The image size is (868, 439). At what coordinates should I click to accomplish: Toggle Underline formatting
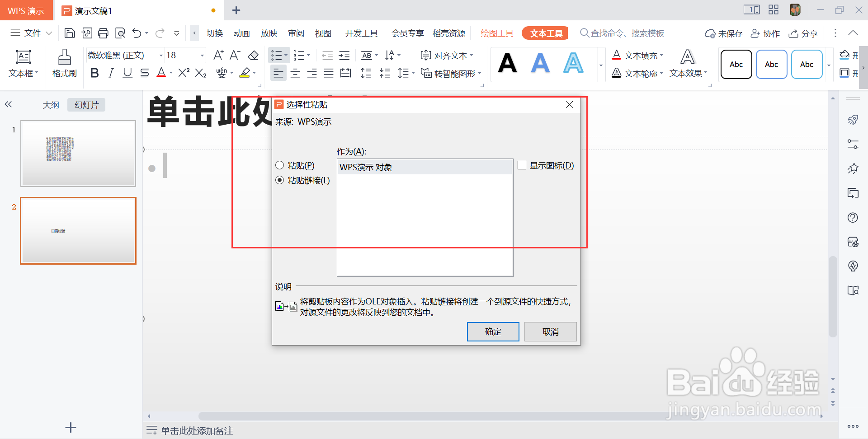[x=127, y=73]
